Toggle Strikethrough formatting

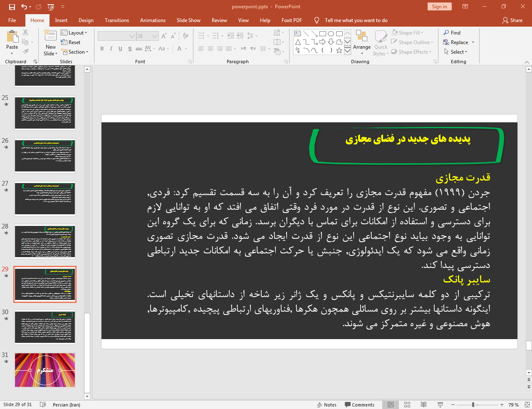139,49
